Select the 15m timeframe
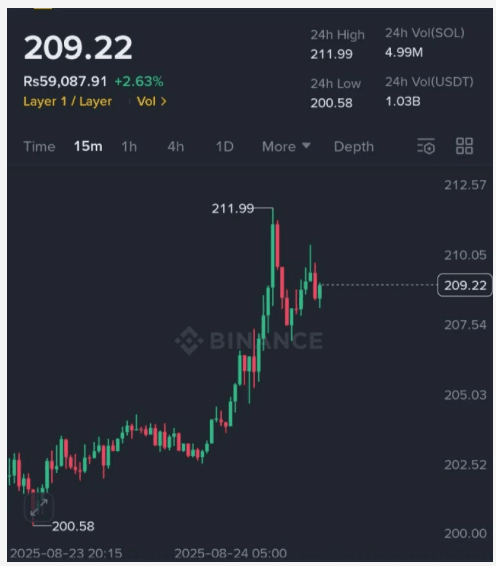Screen dimensions: 496x566 pyautogui.click(x=88, y=147)
